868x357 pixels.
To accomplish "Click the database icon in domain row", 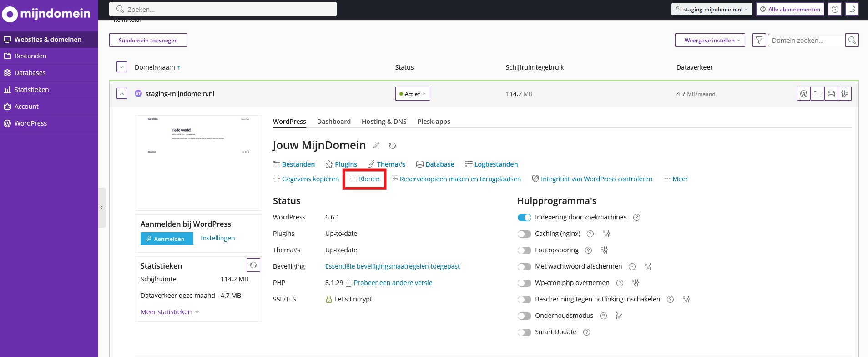I will (x=831, y=94).
